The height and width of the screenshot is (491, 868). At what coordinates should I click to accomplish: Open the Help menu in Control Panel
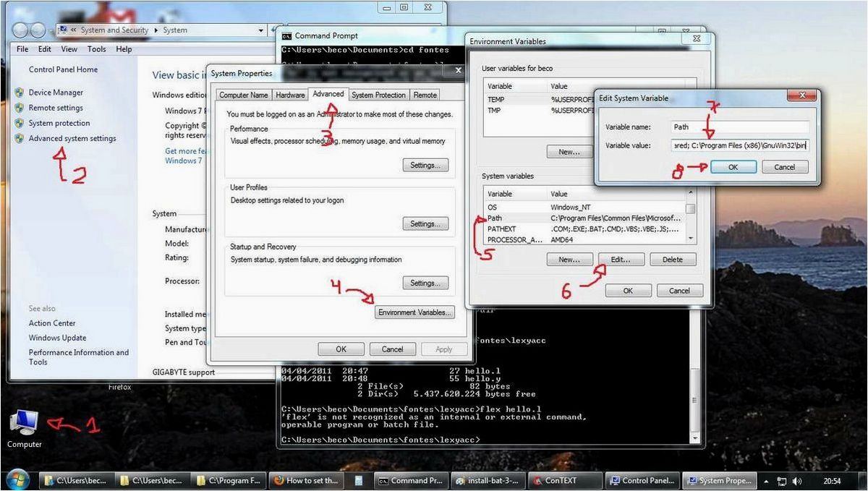(124, 49)
